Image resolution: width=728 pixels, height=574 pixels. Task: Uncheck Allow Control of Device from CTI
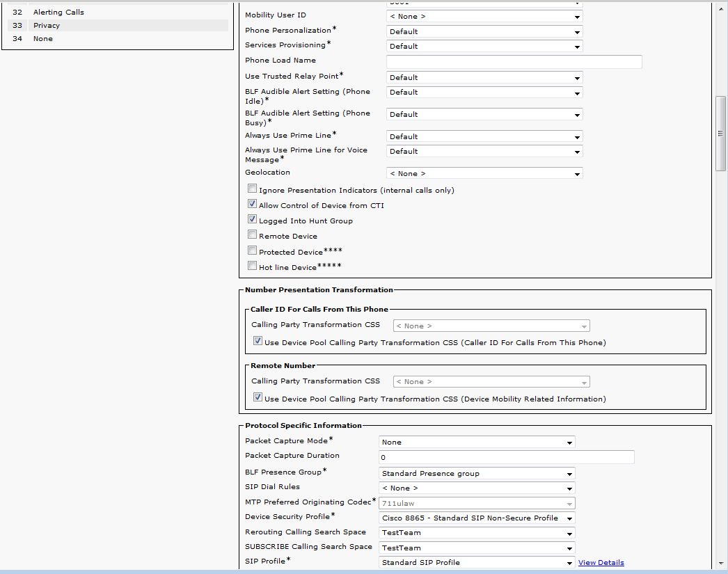(x=252, y=205)
